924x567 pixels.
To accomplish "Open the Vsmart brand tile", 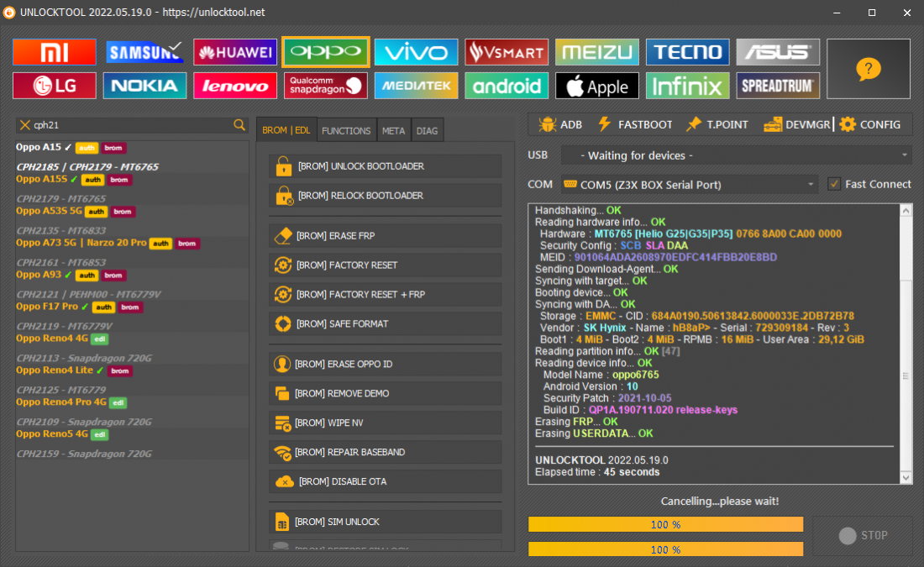I will click(507, 52).
